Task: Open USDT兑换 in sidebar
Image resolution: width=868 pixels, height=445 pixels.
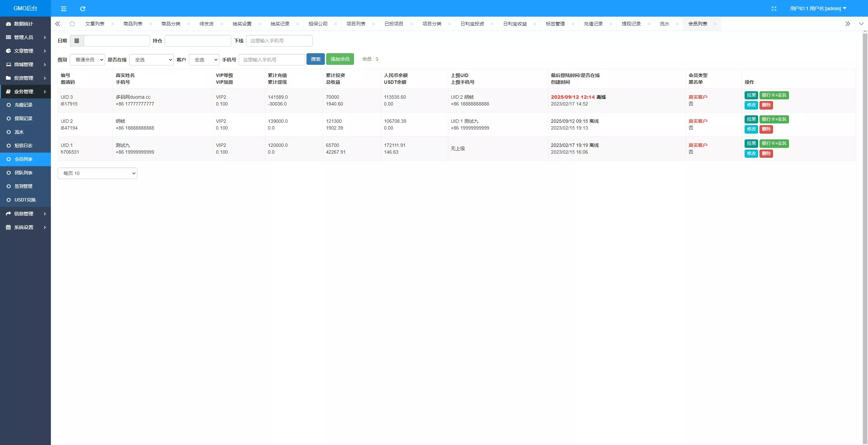Action: [25, 200]
